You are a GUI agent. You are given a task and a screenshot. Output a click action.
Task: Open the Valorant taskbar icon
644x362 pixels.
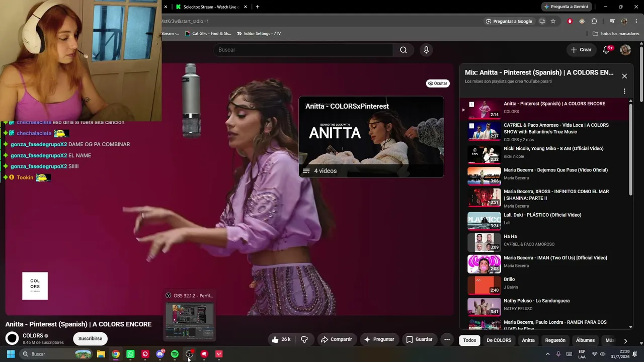click(x=219, y=354)
